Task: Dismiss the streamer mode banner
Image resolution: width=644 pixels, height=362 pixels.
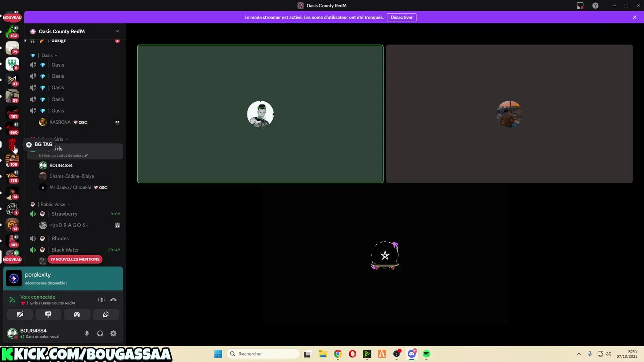Action: click(x=635, y=17)
